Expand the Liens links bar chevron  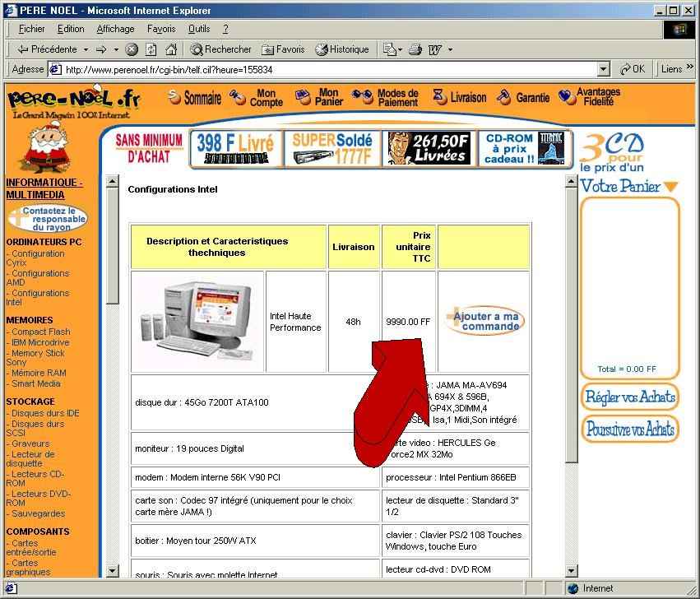[690, 67]
